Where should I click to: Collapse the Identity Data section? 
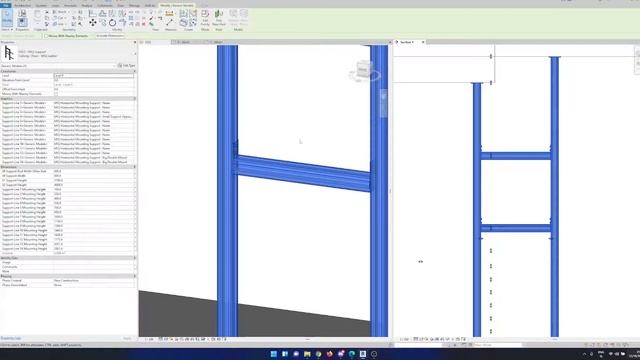(134, 258)
